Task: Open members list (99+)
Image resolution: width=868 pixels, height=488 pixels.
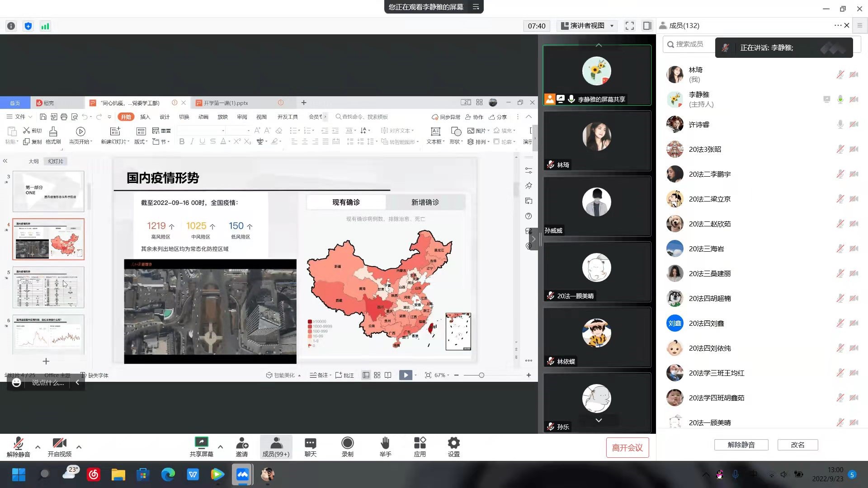Action: pos(276,447)
